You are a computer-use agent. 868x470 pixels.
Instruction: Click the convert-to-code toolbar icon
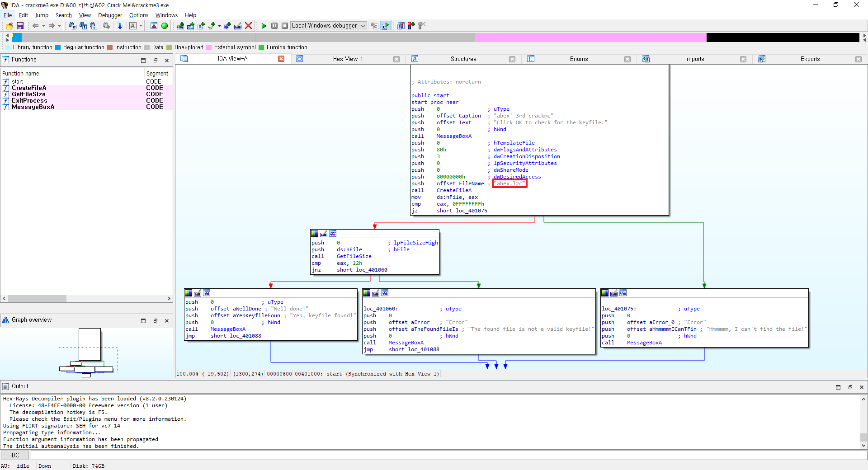click(180, 26)
